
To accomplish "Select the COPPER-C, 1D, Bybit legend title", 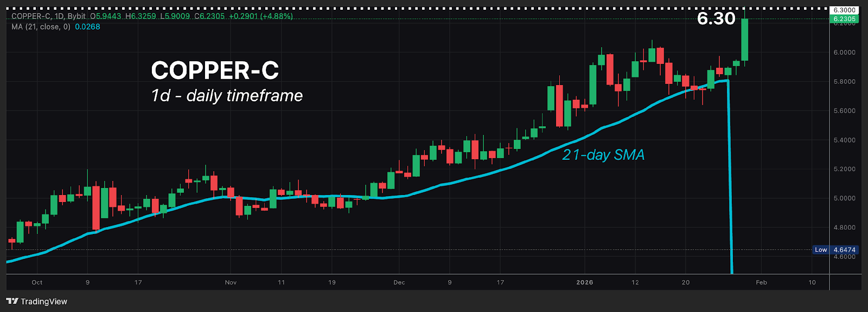I will click(x=48, y=16).
